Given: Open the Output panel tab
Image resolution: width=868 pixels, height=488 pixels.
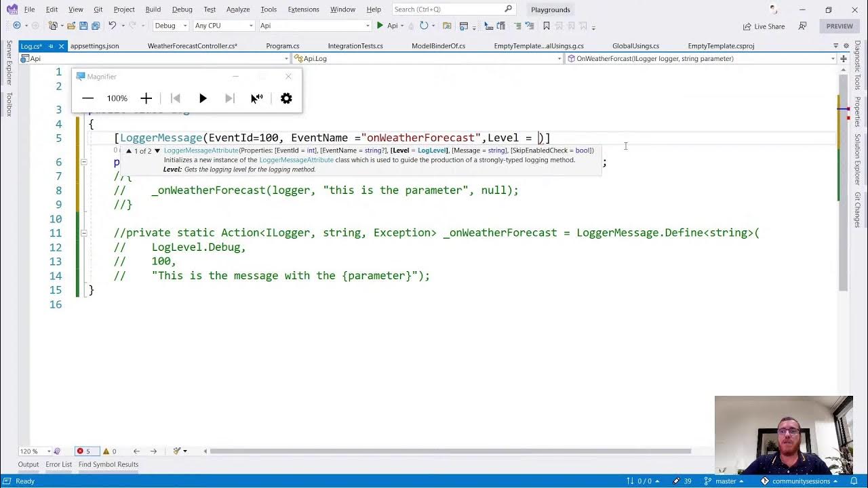Looking at the screenshot, I should [x=28, y=464].
